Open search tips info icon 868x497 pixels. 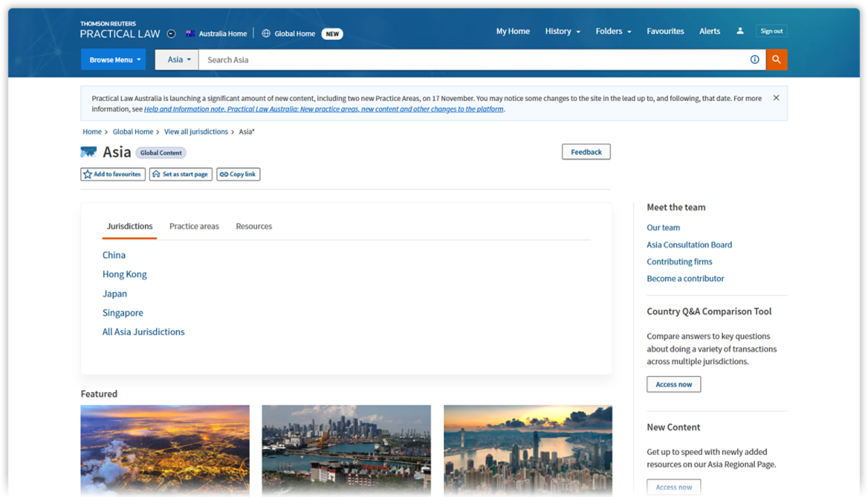point(754,60)
